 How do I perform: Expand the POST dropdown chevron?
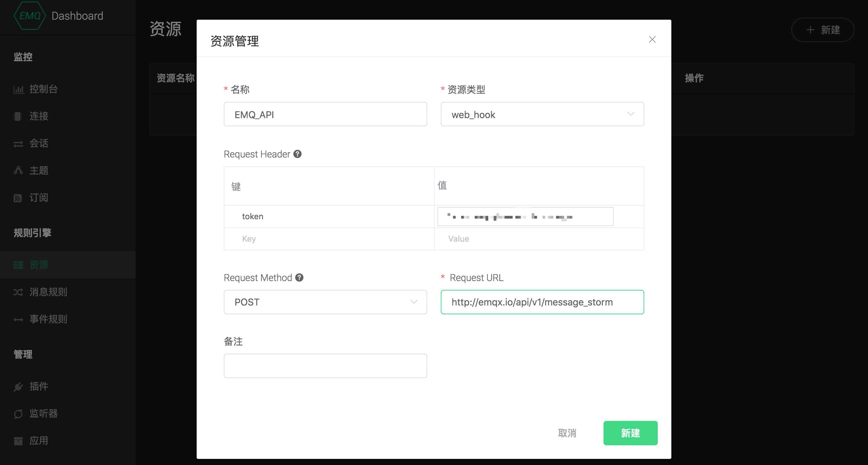pyautogui.click(x=414, y=302)
